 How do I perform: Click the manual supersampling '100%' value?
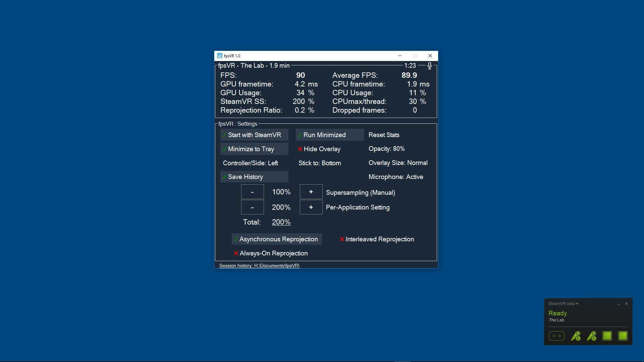click(x=281, y=192)
